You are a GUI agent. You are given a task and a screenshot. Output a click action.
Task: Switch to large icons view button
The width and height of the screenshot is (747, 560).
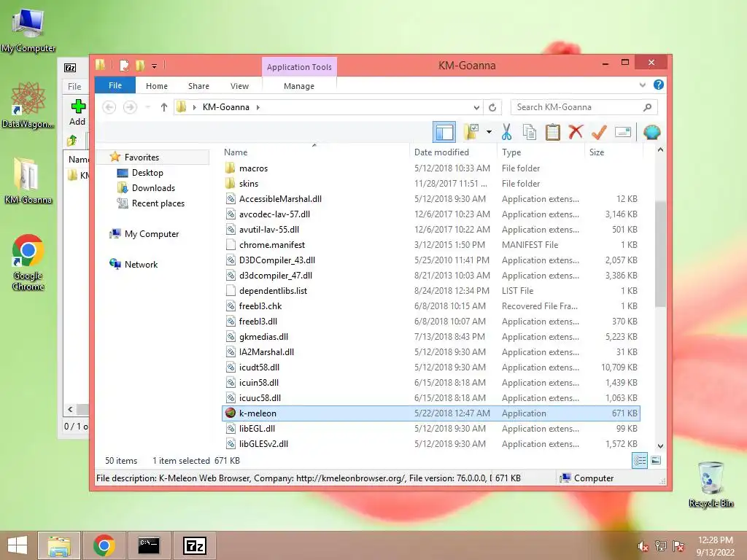(656, 461)
